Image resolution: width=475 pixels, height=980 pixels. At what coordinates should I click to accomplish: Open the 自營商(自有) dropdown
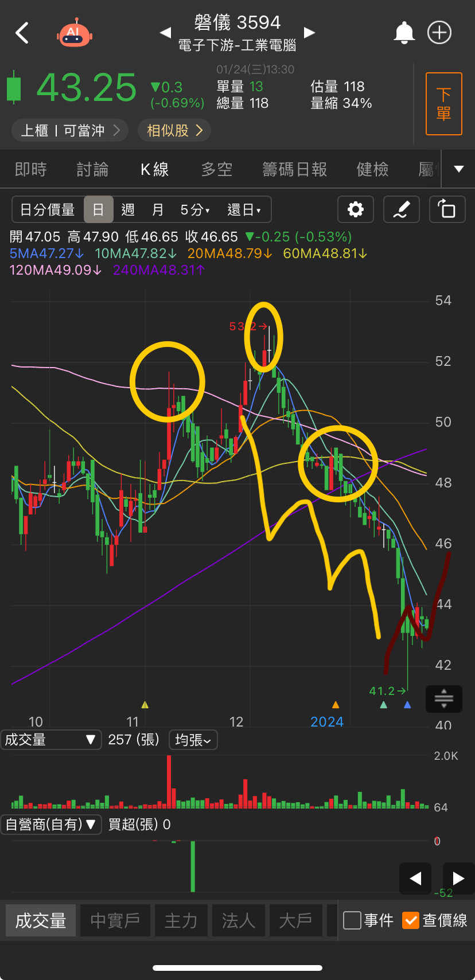tap(50, 825)
